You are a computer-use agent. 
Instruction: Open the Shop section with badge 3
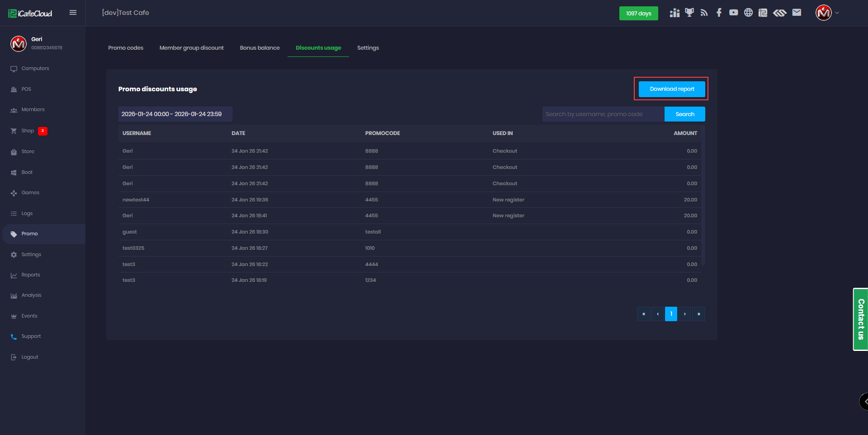click(27, 131)
